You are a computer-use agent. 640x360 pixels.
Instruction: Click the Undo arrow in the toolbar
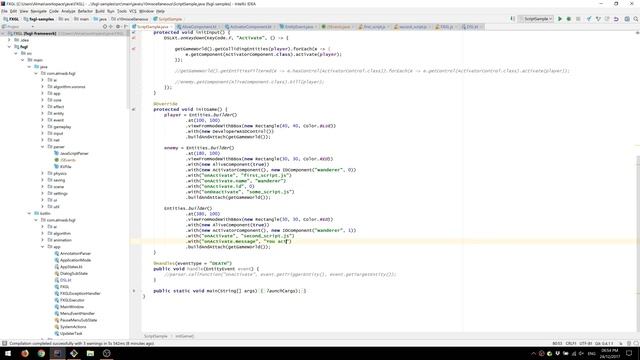click(x=616, y=19)
